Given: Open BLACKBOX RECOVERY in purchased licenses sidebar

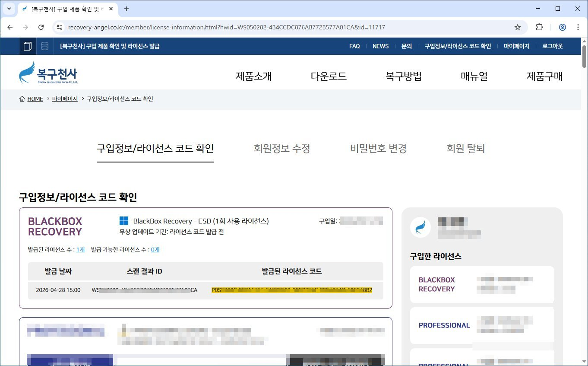Looking at the screenshot, I should [x=482, y=284].
